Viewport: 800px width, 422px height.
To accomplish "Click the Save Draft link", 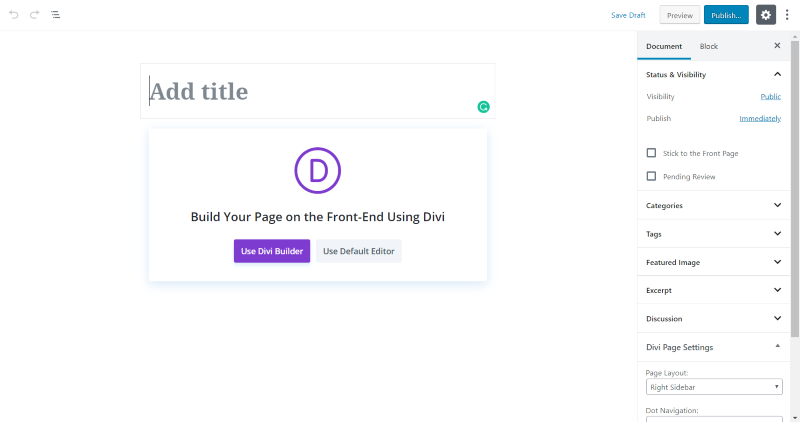I will [628, 15].
